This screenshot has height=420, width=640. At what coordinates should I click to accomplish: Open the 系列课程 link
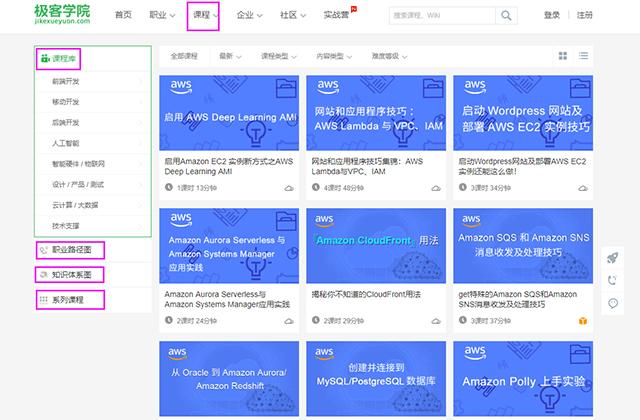coord(68,300)
